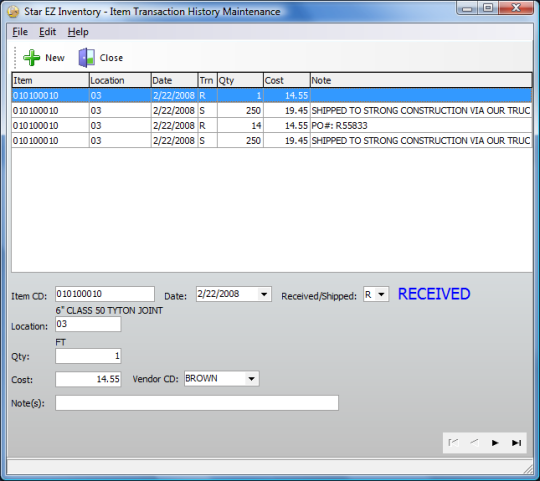Viewport: 540px width, 481px height.
Task: Minimize the Star EZ Inventory window
Action: click(x=467, y=8)
